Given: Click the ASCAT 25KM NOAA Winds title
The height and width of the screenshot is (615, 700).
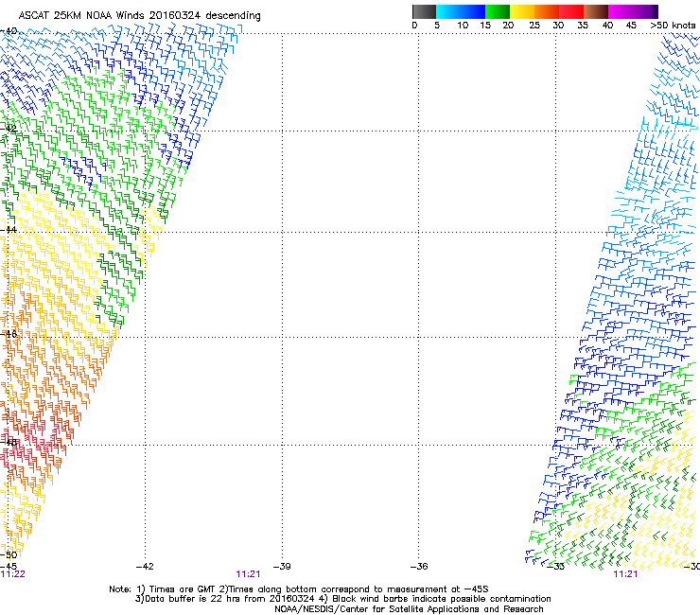Looking at the screenshot, I should [x=139, y=15].
